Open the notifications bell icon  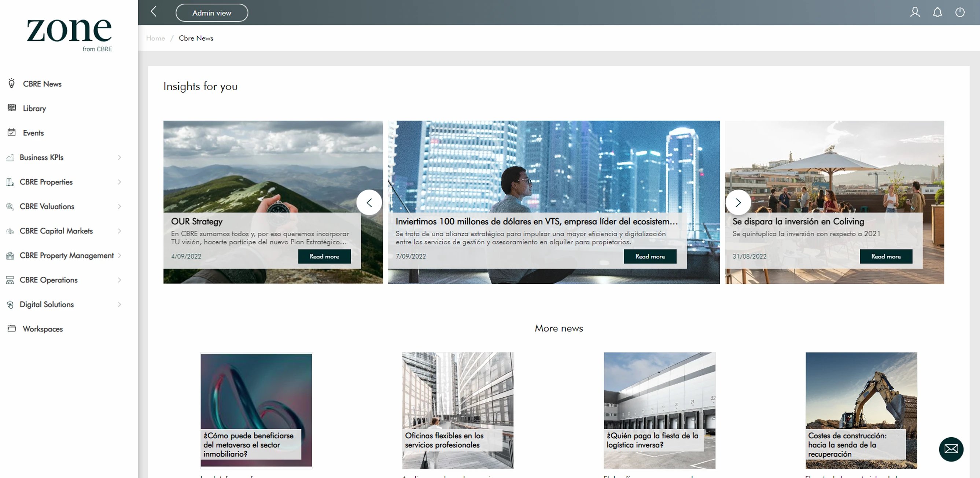[x=937, y=12]
